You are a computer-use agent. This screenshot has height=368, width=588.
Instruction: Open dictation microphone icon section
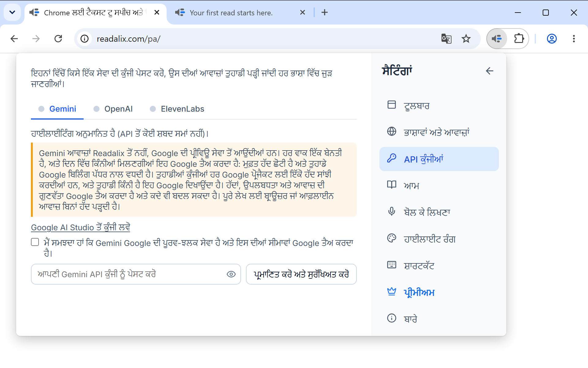391,212
